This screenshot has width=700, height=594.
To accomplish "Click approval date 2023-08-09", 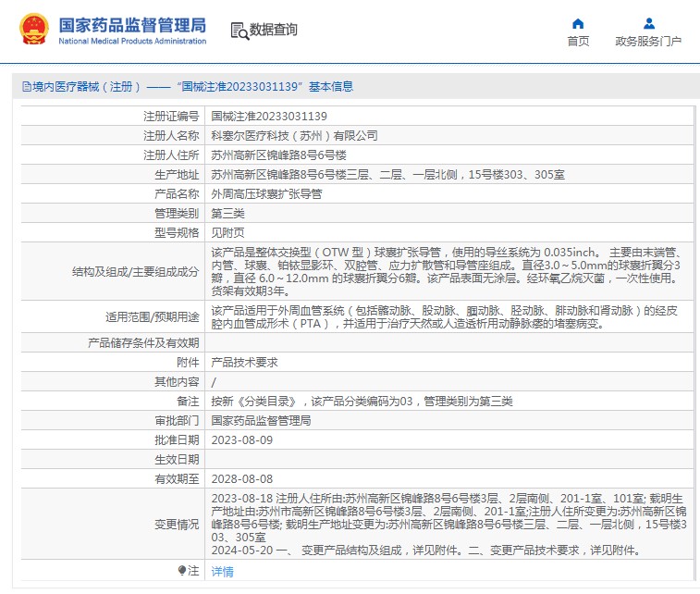I will 242,439.
